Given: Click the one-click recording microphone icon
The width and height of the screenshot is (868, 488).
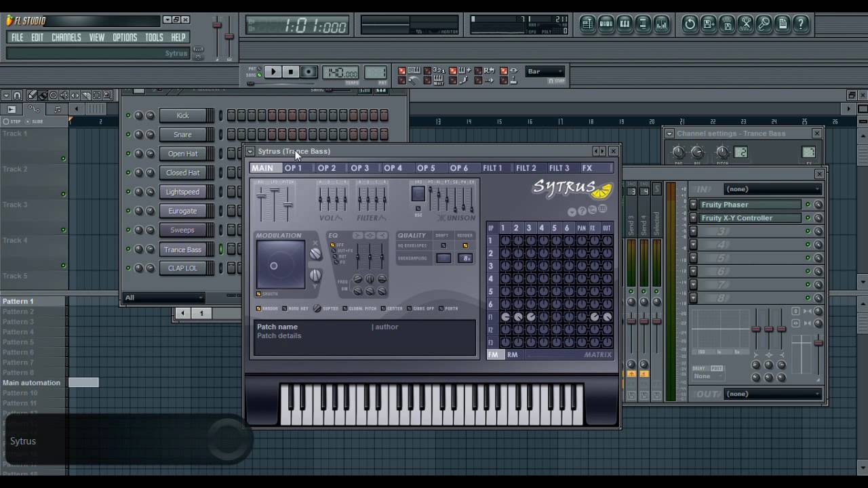Looking at the screenshot, I should (x=764, y=24).
